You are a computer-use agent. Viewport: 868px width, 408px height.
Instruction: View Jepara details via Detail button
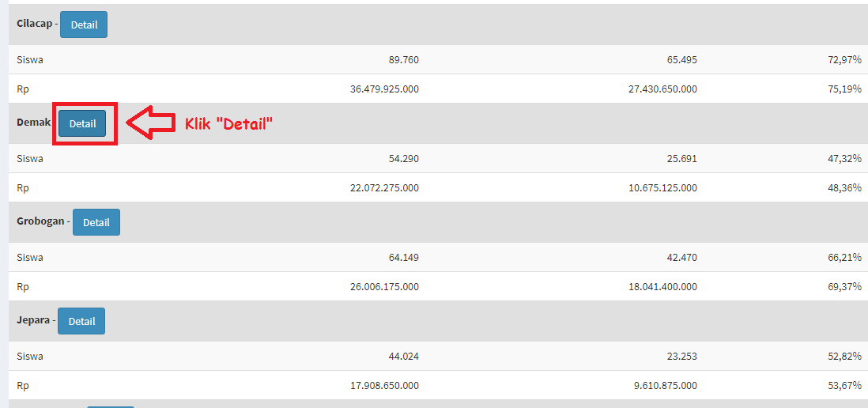coord(81,321)
